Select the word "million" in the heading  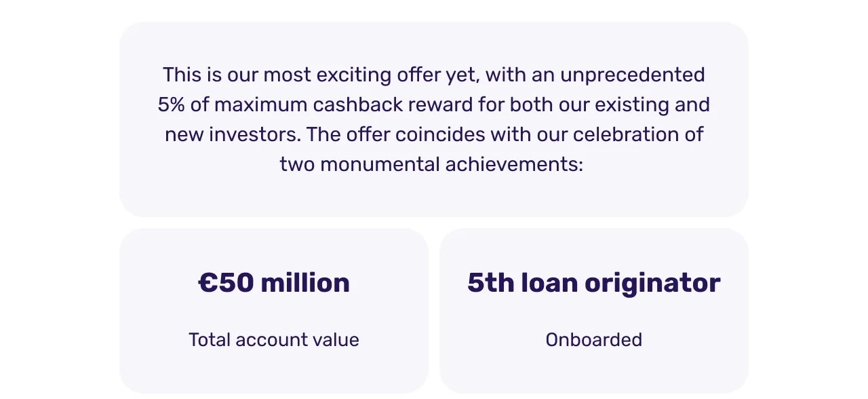tap(305, 283)
